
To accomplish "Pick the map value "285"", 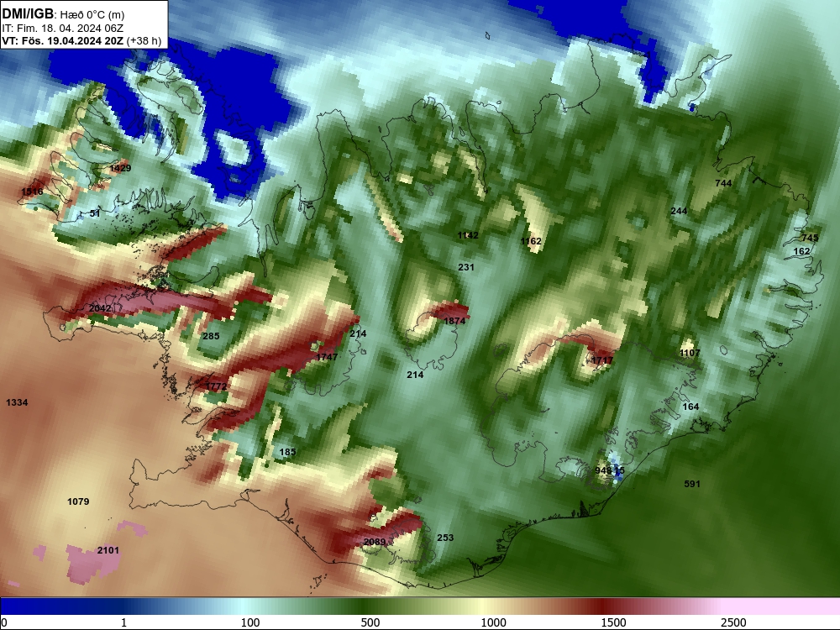I will point(211,336).
